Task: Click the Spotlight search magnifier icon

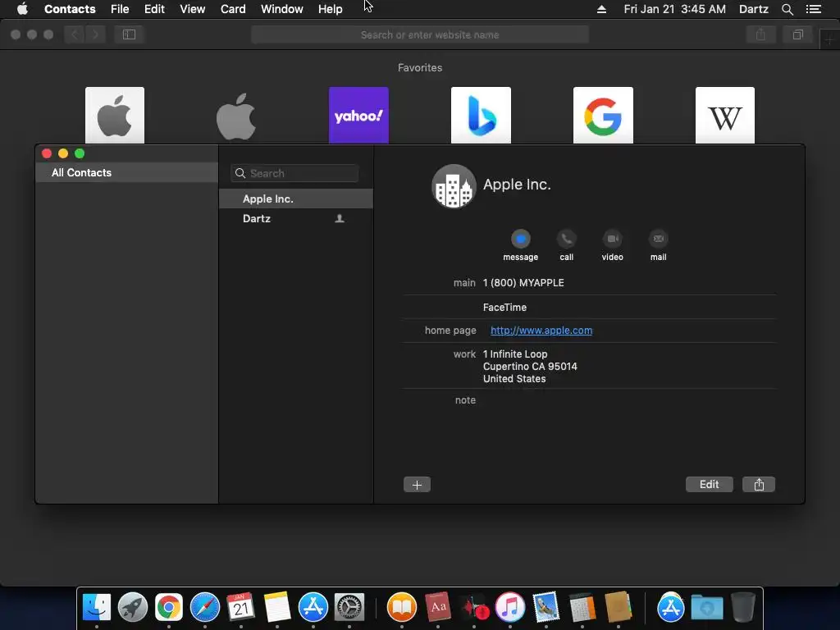Action: point(787,9)
